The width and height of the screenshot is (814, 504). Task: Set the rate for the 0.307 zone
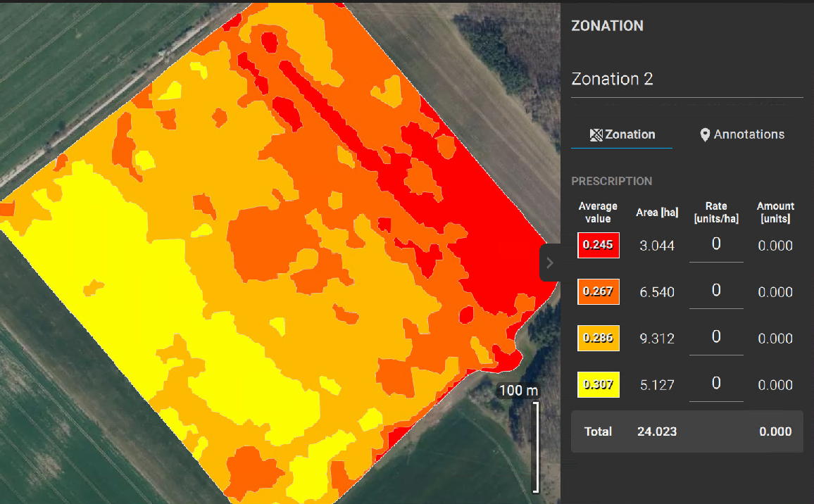tap(715, 383)
